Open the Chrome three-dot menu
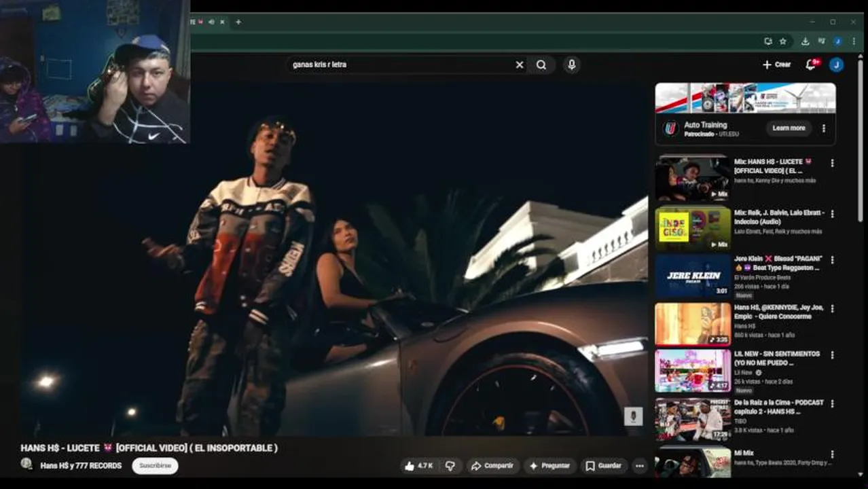The width and height of the screenshot is (868, 489). coord(854,41)
